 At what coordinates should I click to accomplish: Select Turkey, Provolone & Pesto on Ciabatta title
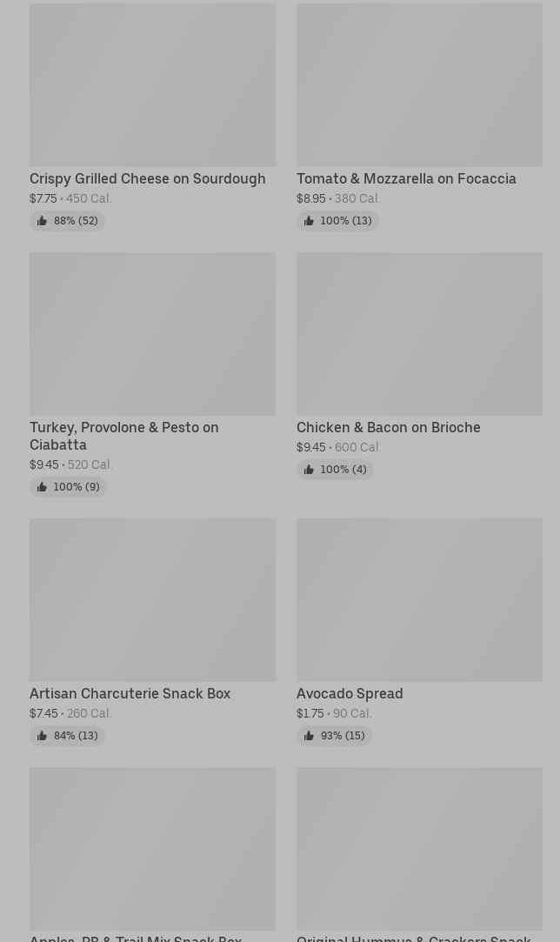123,436
